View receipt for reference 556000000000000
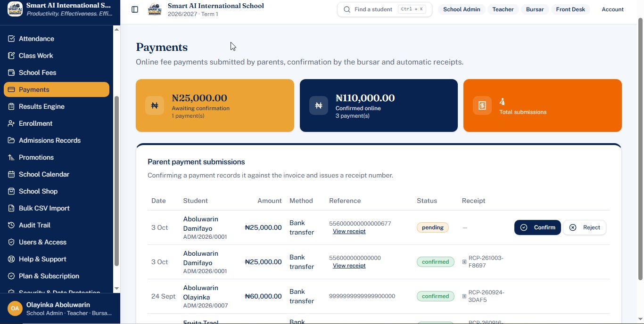Viewport: 644px width, 324px height. pyautogui.click(x=349, y=266)
